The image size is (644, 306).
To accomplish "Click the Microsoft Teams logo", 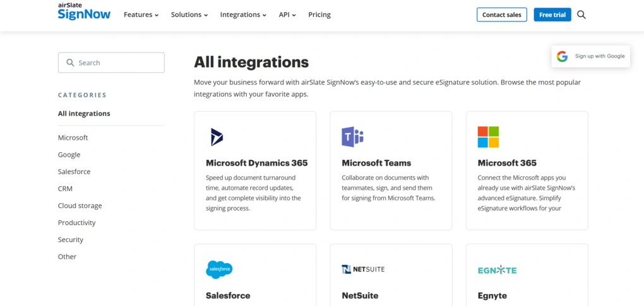I will pyautogui.click(x=353, y=137).
